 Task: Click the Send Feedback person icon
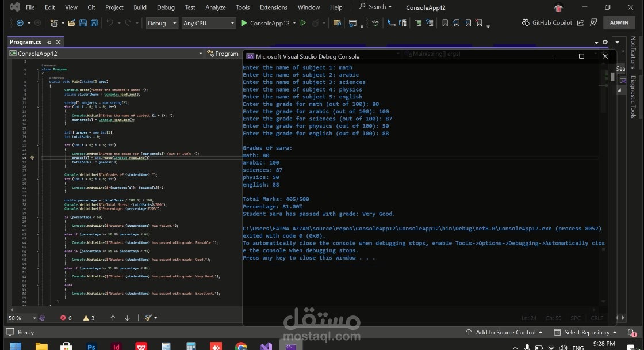[x=593, y=22]
